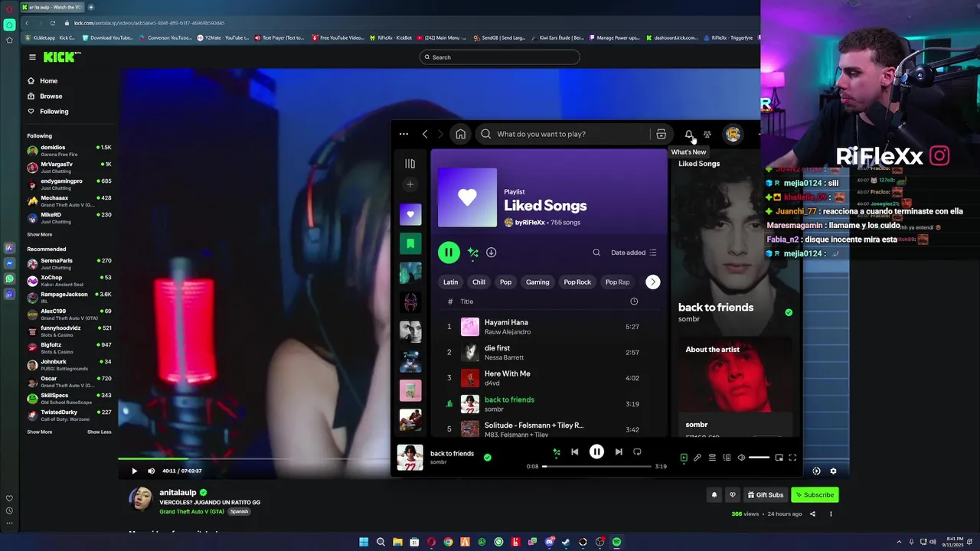Collapse Recommended list with Show Less
The width and height of the screenshot is (980, 551).
click(x=100, y=432)
